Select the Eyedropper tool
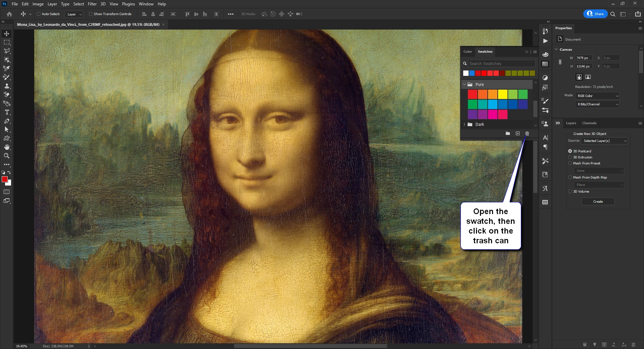The height and width of the screenshot is (349, 644). coord(7,68)
